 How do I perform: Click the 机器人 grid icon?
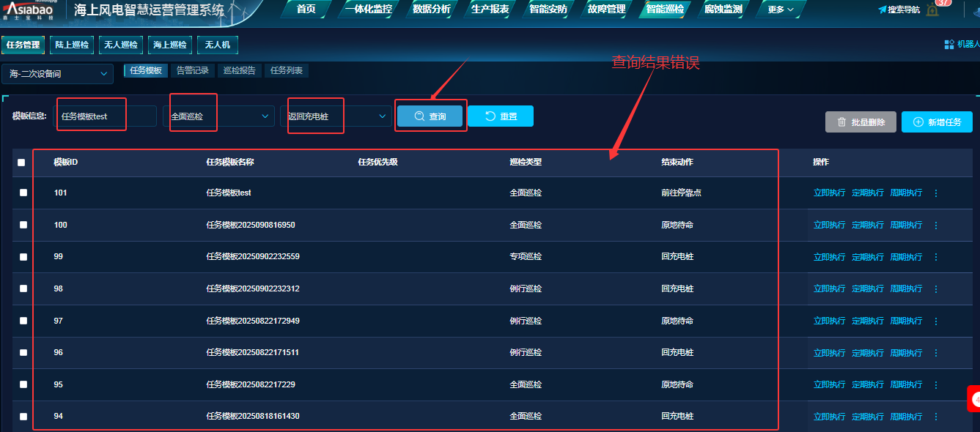[949, 45]
